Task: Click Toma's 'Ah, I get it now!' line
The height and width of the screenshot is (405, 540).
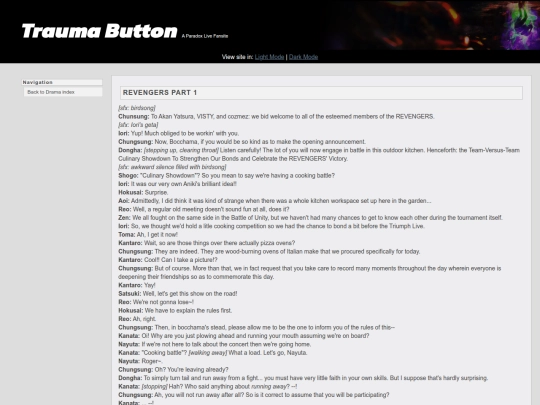Action: [x=148, y=235]
